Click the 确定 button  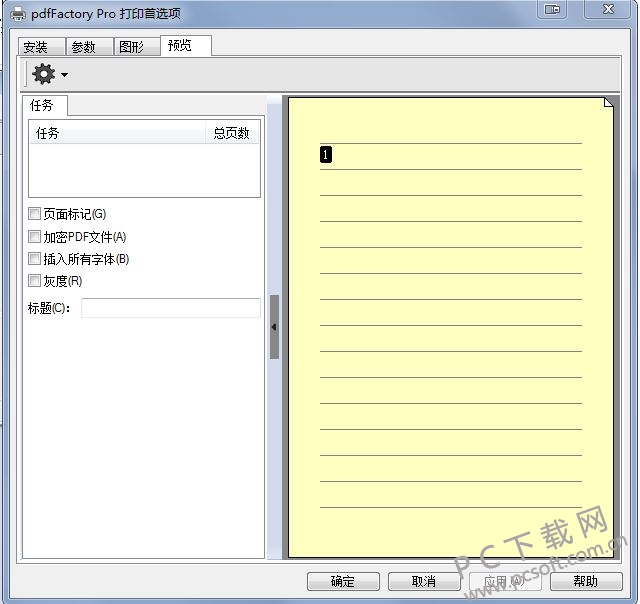point(343,581)
